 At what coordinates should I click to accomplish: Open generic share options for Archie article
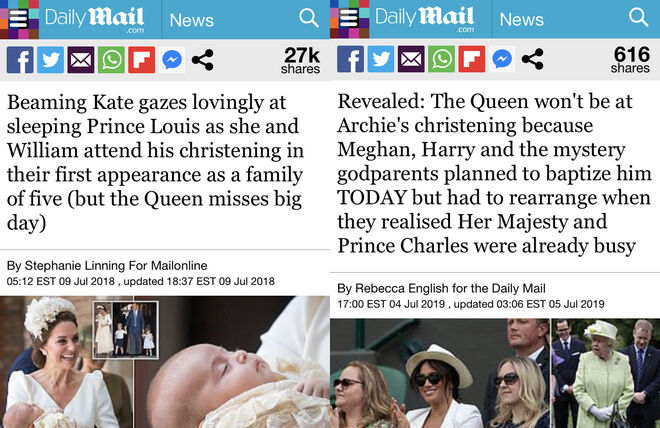pyautogui.click(x=532, y=59)
